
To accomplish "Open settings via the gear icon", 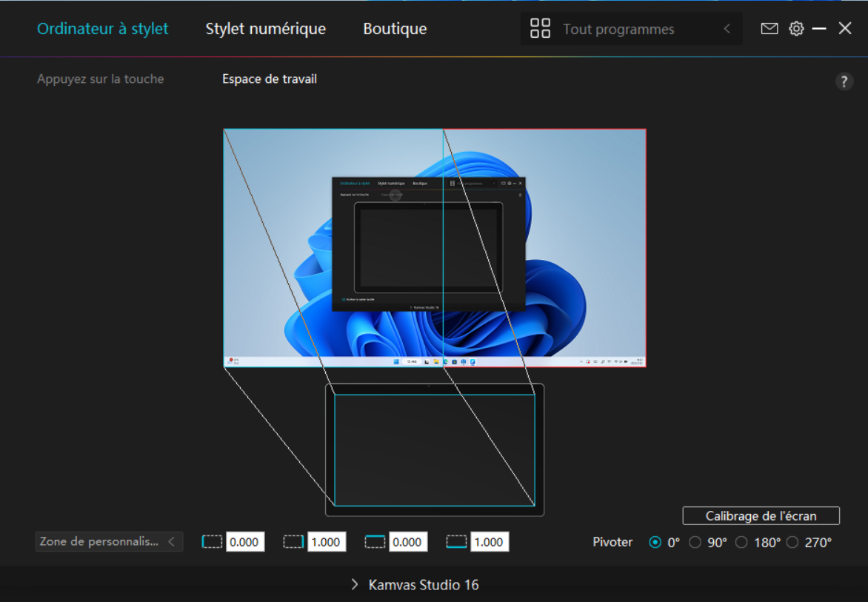I will (796, 29).
